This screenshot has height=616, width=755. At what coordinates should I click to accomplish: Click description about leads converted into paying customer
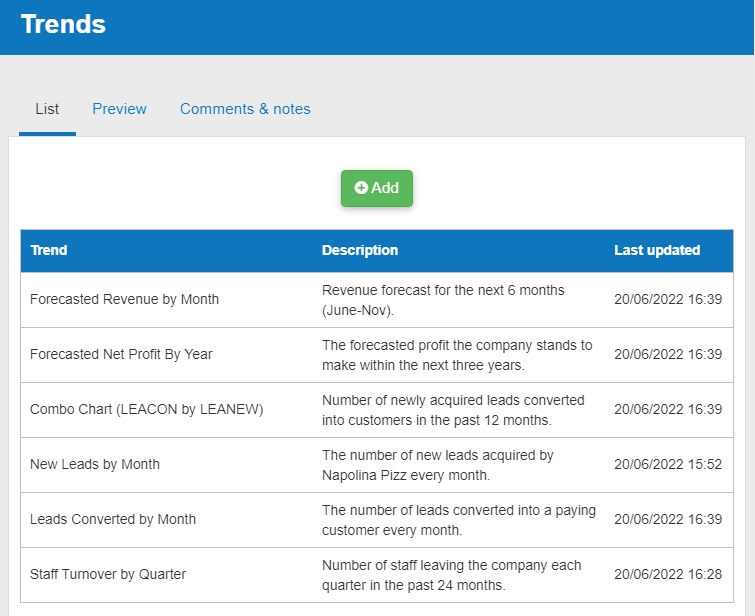pos(459,520)
